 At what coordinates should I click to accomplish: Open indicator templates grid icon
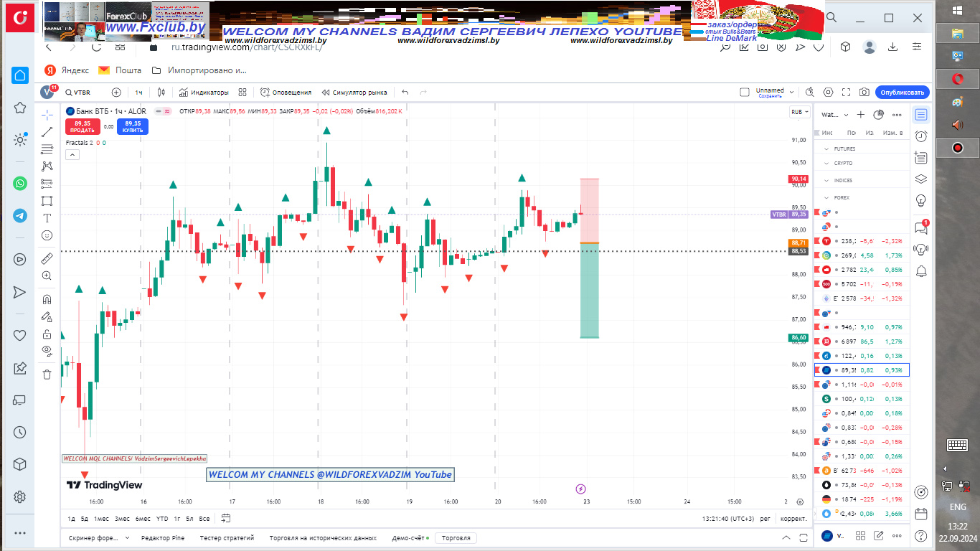pos(242,93)
